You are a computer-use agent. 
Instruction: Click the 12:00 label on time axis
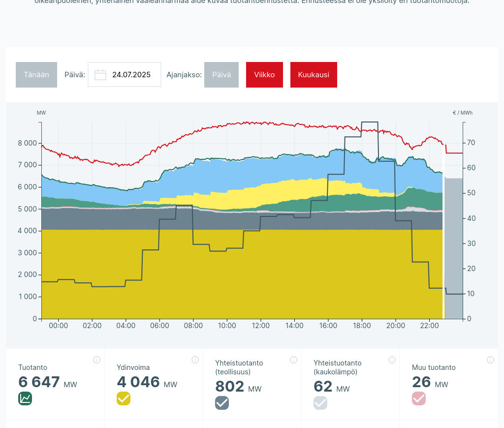point(260,326)
